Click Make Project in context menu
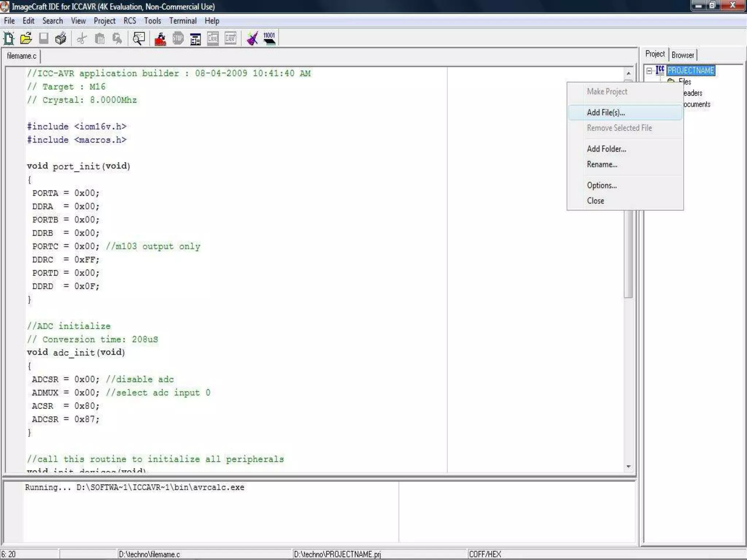This screenshot has width=747, height=560. click(625, 92)
